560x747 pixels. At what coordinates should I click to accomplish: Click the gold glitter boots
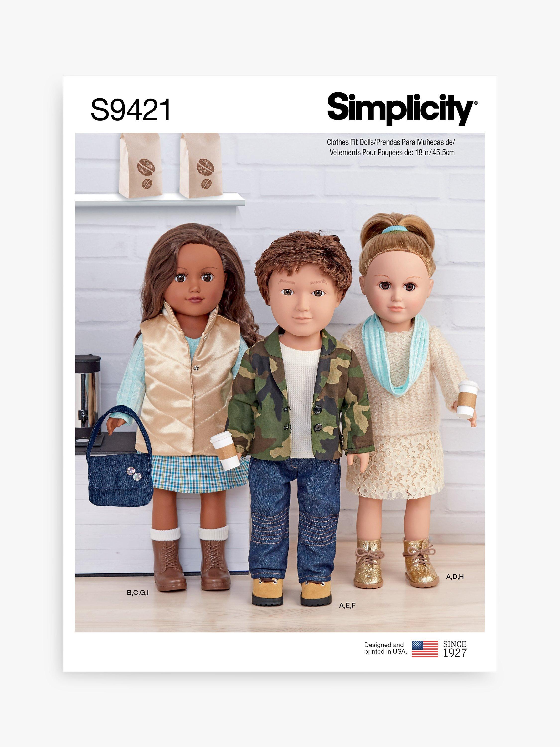tap(396, 561)
